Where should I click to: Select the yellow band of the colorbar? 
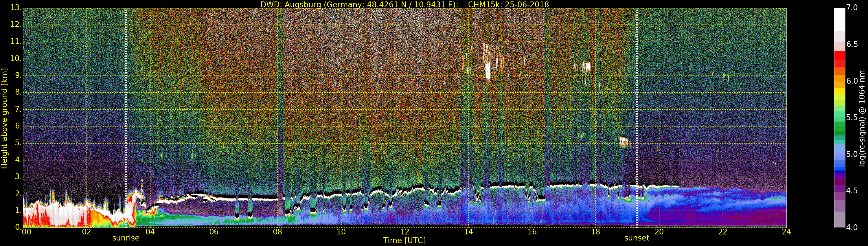pyautogui.click(x=839, y=91)
